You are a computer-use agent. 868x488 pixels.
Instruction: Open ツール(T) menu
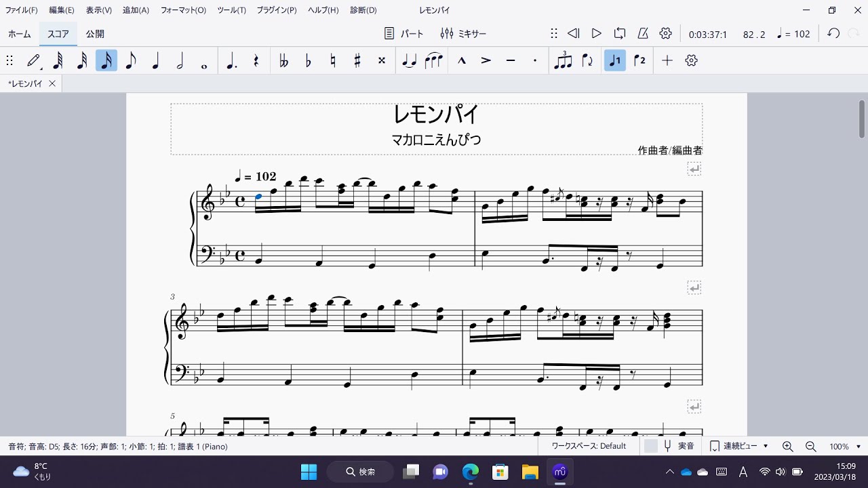coord(232,10)
